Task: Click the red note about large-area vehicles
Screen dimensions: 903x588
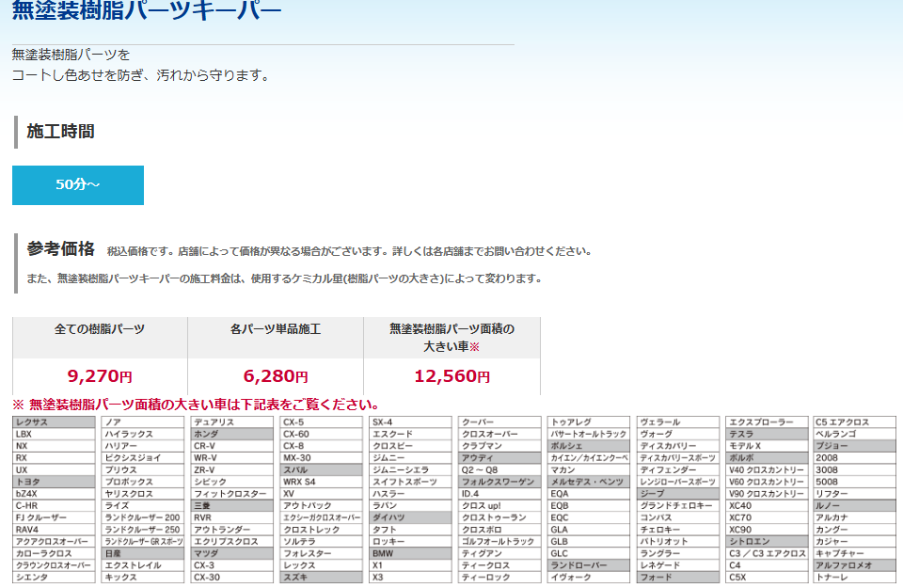Action: coord(196,405)
